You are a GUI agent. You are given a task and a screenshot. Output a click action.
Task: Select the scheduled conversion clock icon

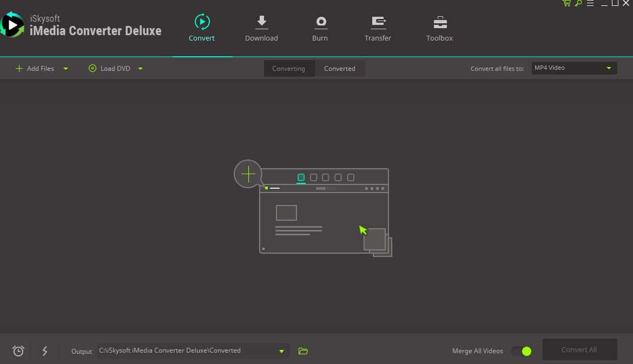[18, 350]
